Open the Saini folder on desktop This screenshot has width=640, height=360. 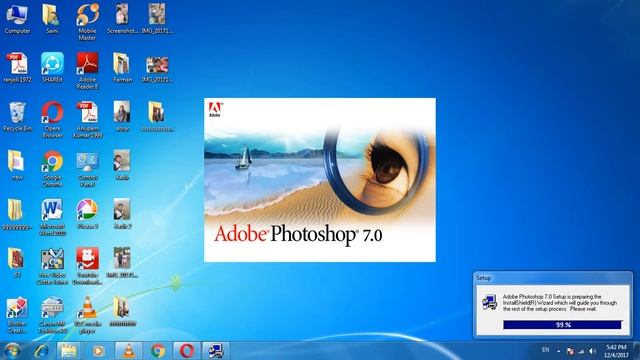[52, 19]
